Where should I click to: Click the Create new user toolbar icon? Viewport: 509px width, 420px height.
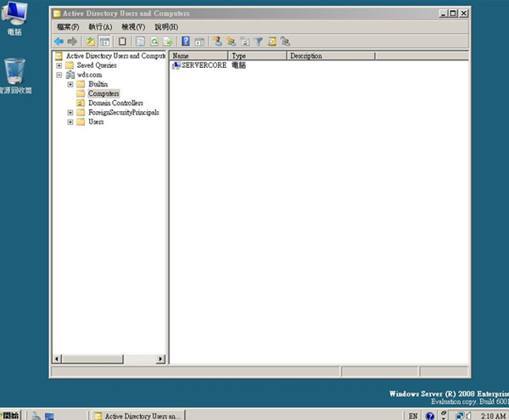(217, 41)
